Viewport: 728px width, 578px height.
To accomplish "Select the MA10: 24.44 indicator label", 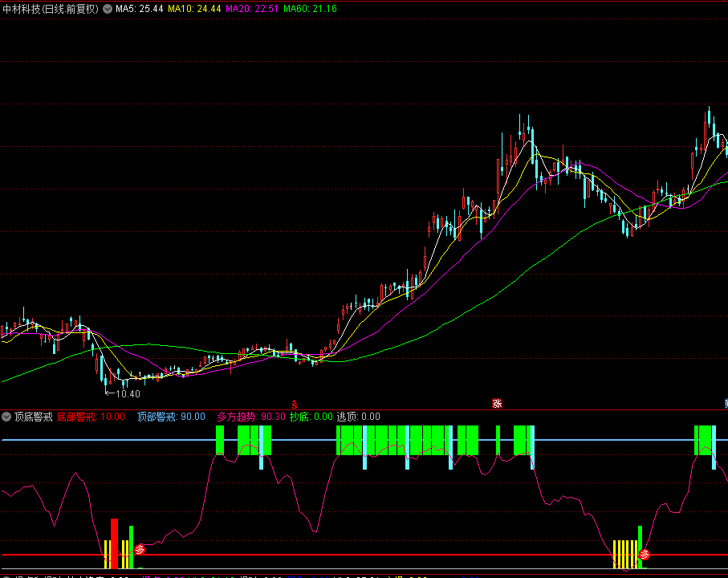I will (194, 9).
